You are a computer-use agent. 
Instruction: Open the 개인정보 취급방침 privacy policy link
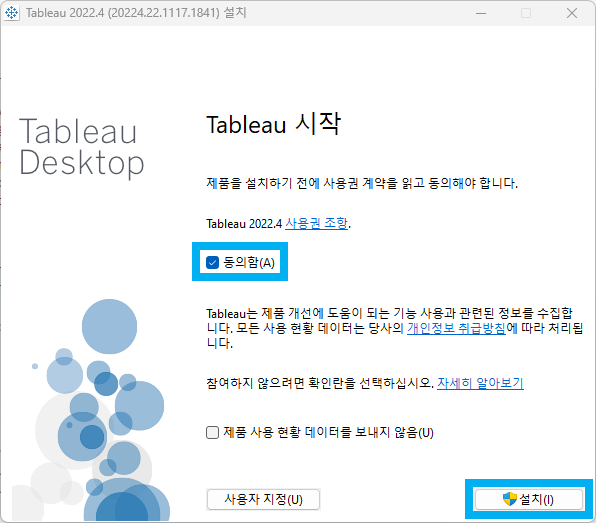pyautogui.click(x=456, y=328)
